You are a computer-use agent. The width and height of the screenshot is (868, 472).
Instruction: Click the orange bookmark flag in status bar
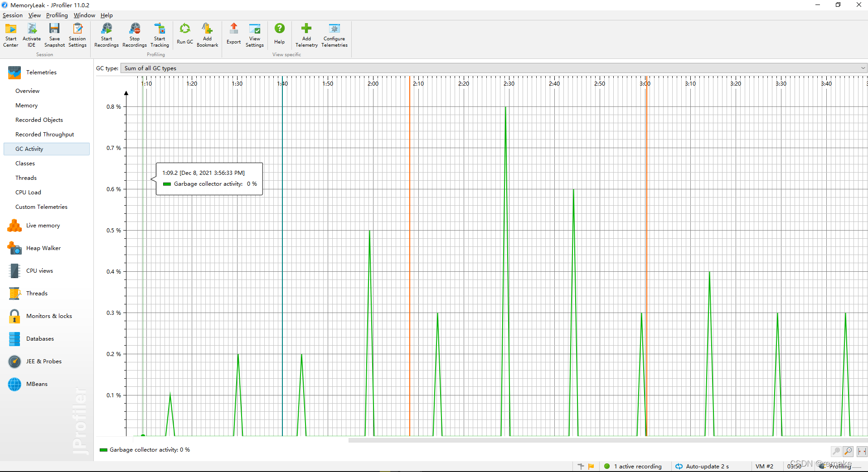tap(591, 466)
